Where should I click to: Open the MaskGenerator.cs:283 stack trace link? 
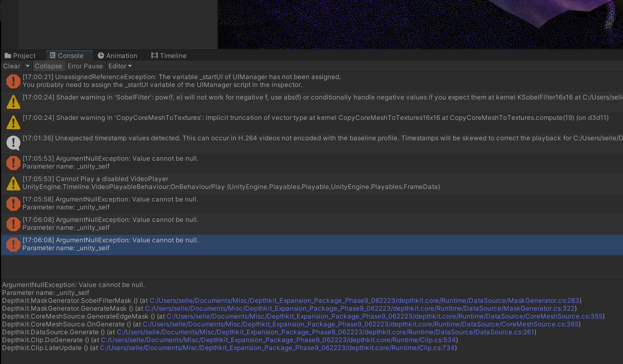click(364, 301)
